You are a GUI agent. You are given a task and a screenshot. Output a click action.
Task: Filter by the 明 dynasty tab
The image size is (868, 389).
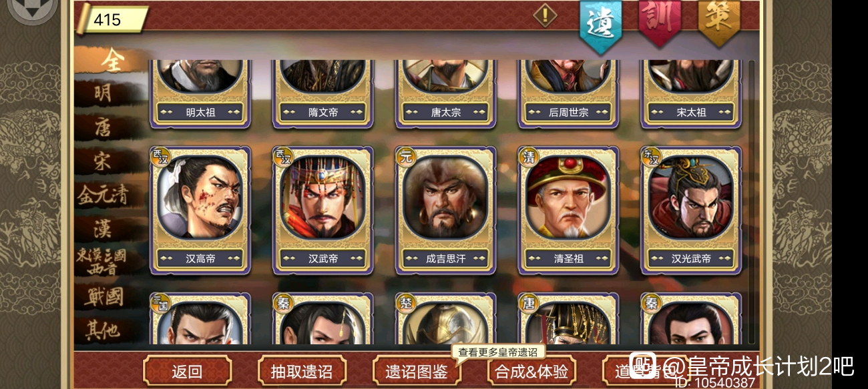pos(104,93)
